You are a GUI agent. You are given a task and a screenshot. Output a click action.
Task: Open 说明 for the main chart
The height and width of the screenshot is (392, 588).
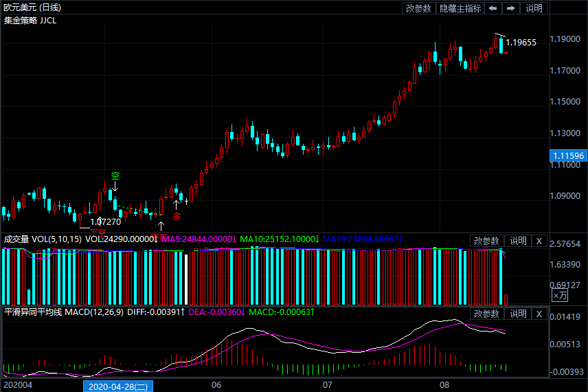534,8
